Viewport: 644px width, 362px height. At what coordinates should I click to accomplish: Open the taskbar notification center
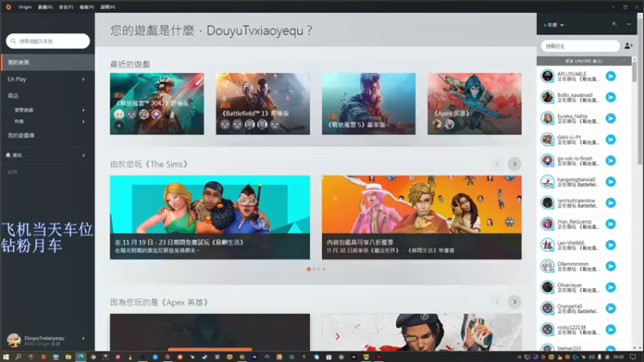[x=633, y=357]
